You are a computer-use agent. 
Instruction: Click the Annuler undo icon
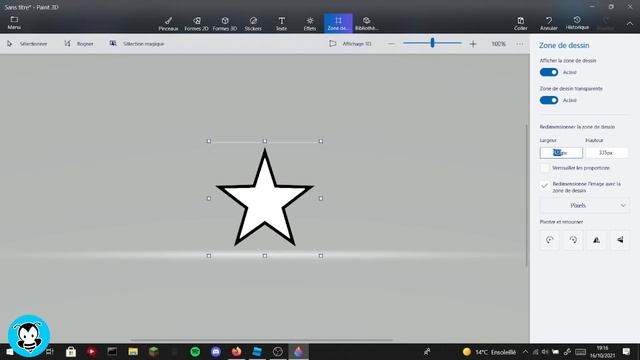coord(549,24)
